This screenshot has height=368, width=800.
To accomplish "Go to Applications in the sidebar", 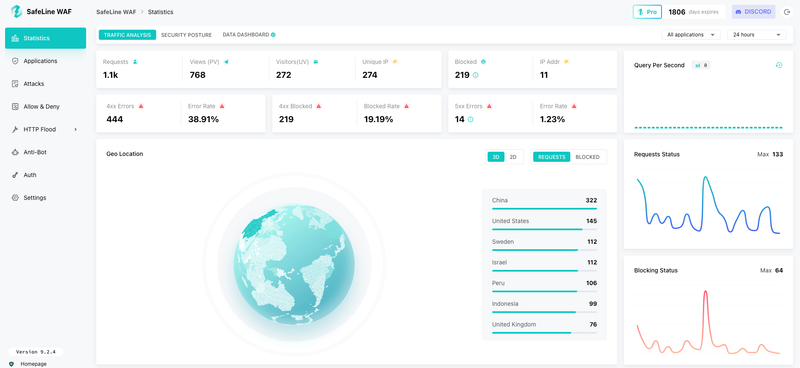I will coord(45,61).
